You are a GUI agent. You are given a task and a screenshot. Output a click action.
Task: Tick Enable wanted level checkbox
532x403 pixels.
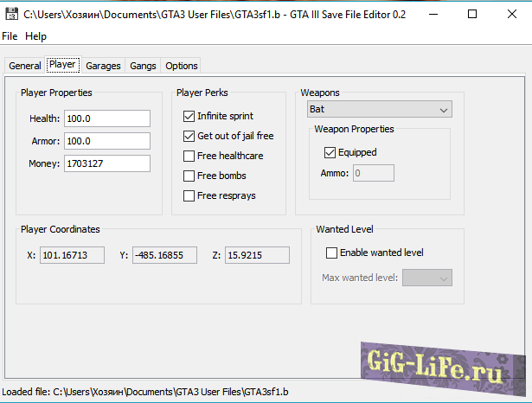(331, 253)
